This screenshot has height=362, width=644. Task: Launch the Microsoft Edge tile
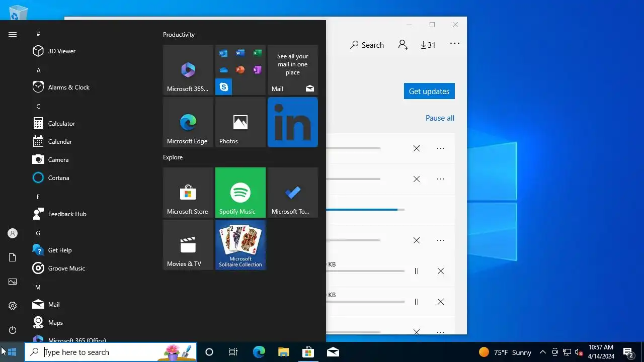[188, 122]
